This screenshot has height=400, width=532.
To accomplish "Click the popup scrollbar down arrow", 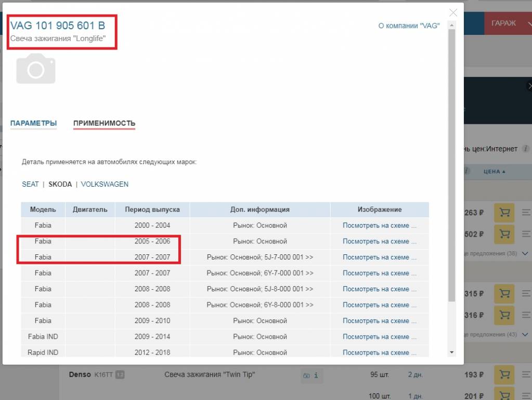I will [451, 352].
